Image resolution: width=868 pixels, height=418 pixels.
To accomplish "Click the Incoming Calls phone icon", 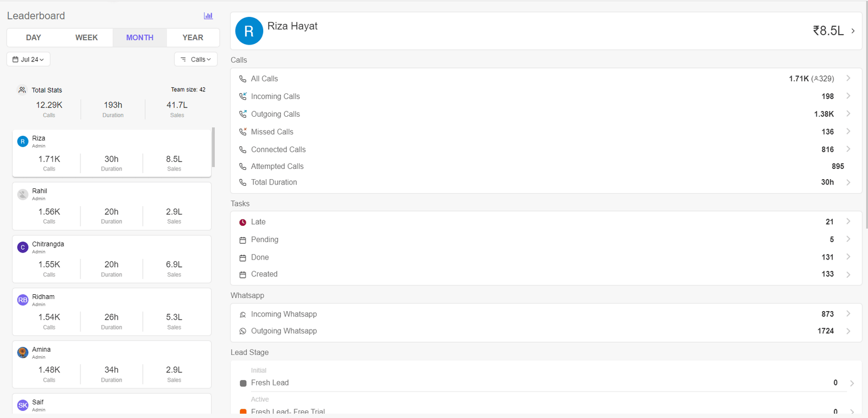I will 243,97.
